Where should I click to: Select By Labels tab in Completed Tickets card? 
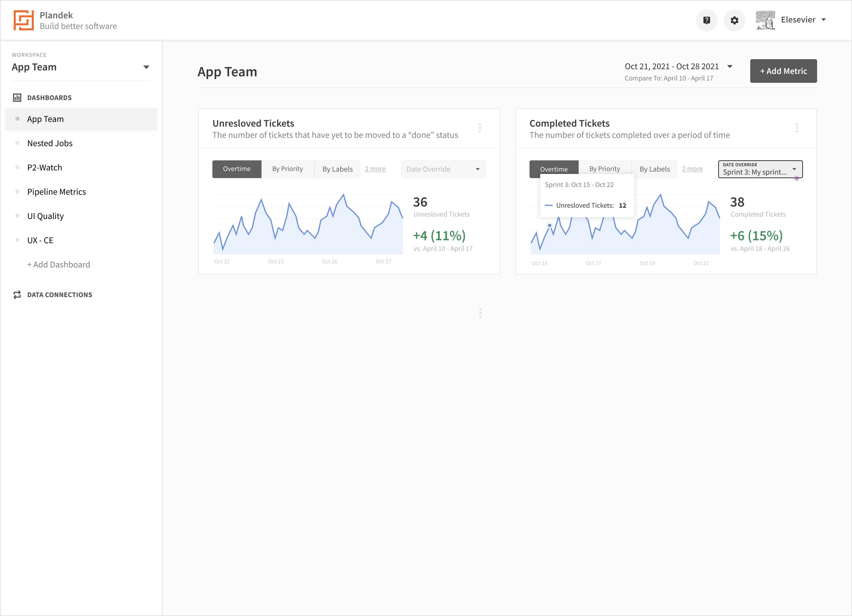[654, 169]
